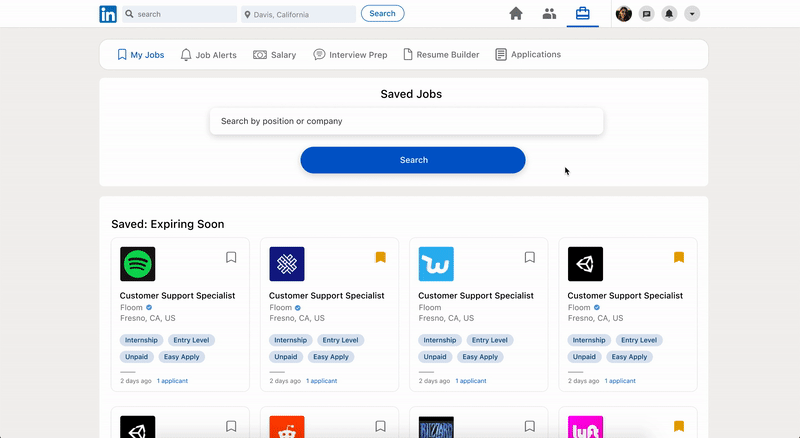Expand the account dropdown arrow

pyautogui.click(x=692, y=14)
